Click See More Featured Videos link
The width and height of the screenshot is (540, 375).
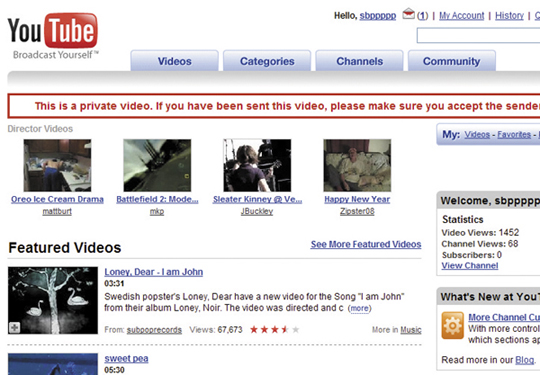tap(366, 244)
